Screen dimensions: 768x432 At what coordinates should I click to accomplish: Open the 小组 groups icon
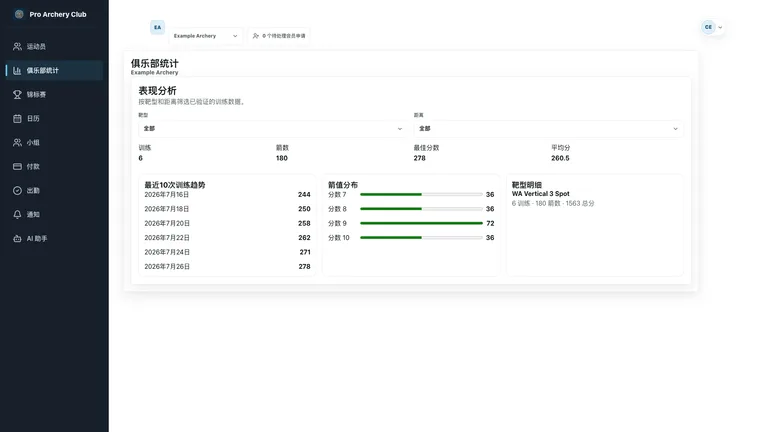click(17, 143)
